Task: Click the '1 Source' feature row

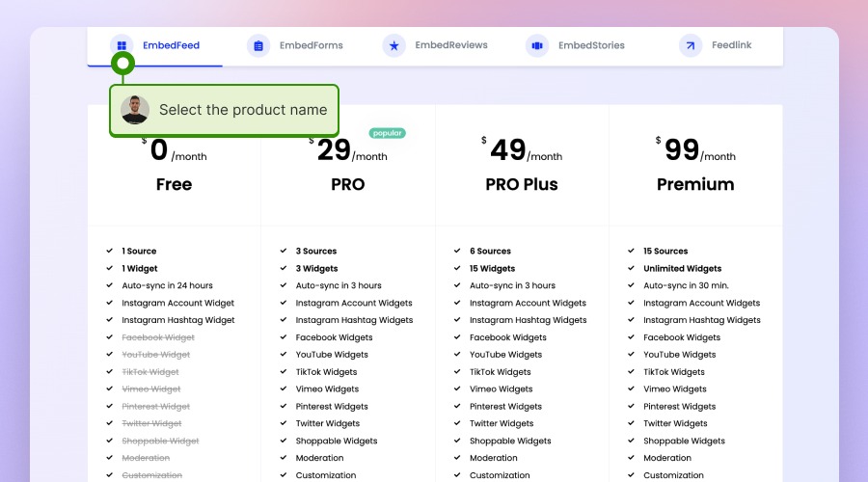Action: point(132,251)
